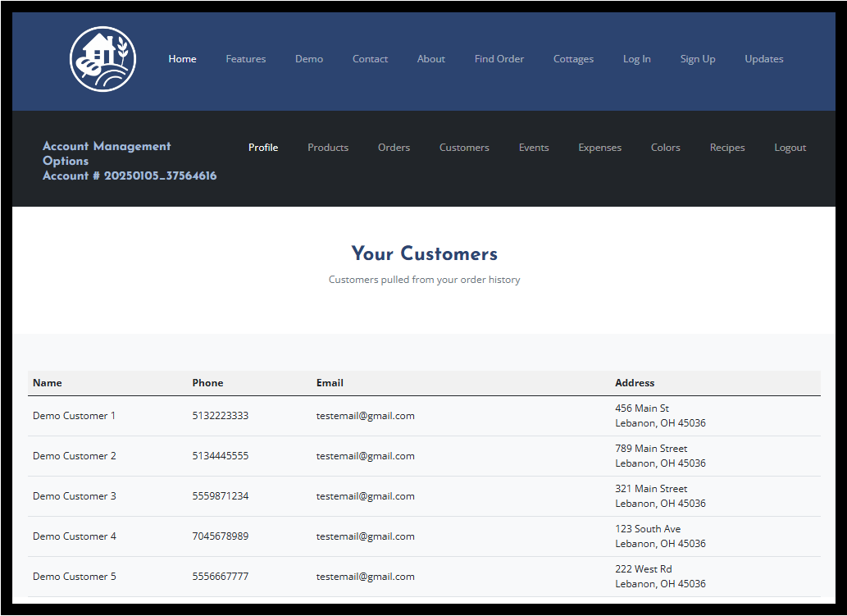The height and width of the screenshot is (616, 847).
Task: Go to the Home page link
Action: (x=182, y=59)
